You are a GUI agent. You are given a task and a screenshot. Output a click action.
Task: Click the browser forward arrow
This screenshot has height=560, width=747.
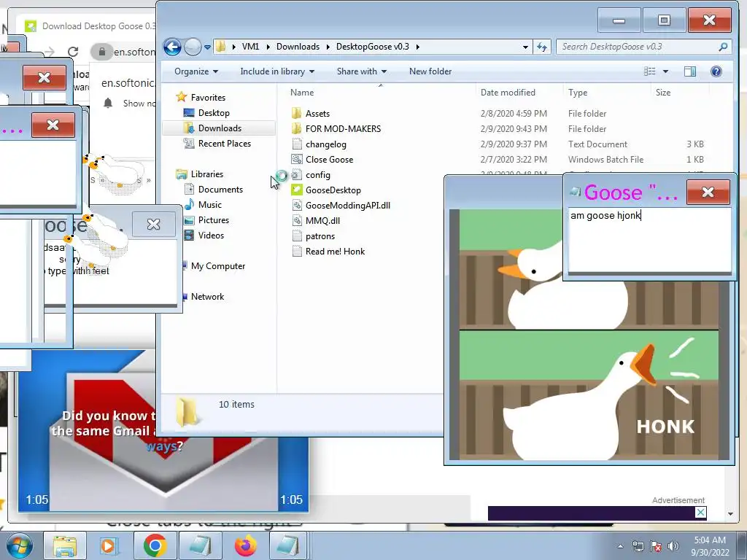point(50,52)
